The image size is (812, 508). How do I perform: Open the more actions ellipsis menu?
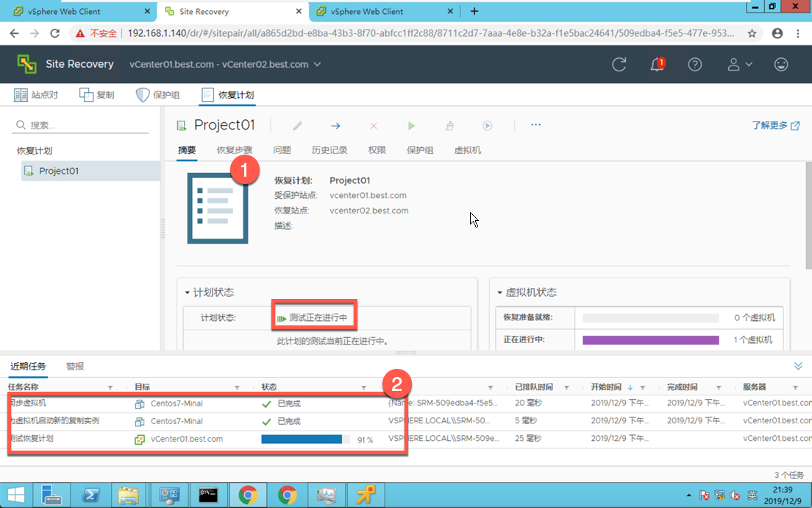click(x=535, y=125)
